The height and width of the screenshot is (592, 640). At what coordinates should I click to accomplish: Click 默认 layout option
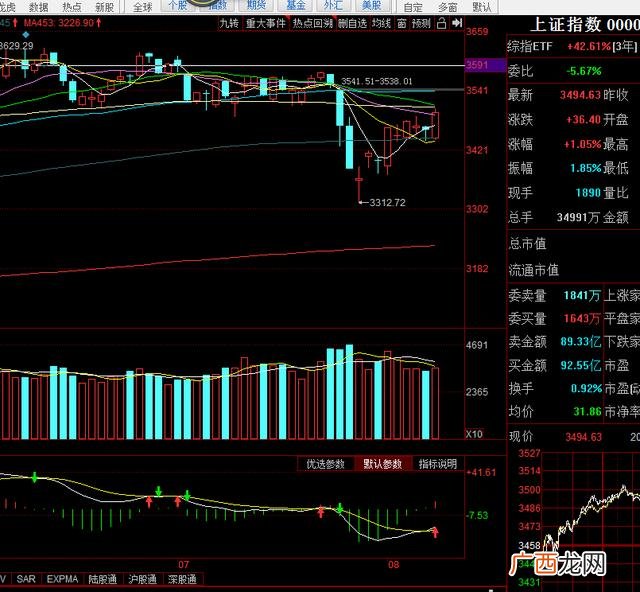482,7
